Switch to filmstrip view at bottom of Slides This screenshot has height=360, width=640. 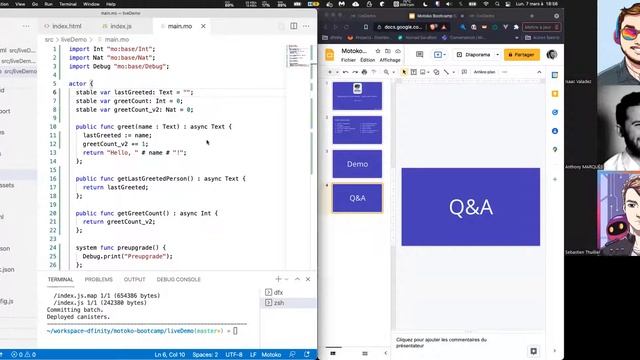333,353
